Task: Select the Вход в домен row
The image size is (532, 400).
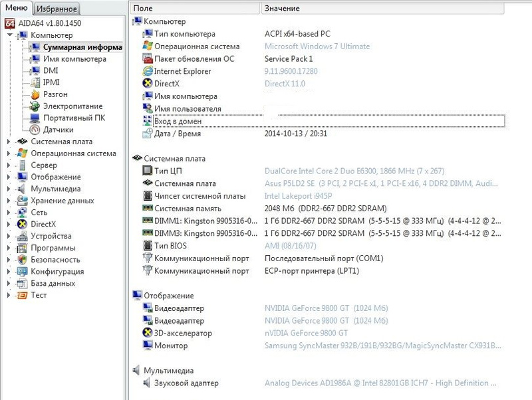Action: click(178, 122)
